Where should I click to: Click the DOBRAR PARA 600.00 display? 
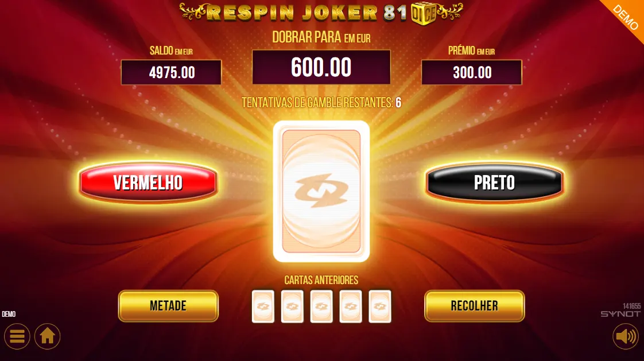pyautogui.click(x=321, y=67)
